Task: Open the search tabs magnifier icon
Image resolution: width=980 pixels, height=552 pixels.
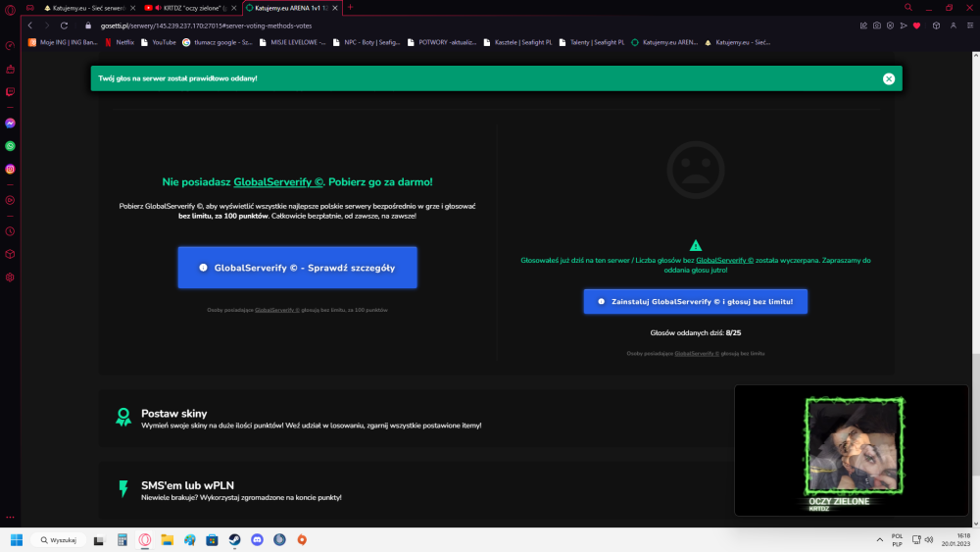Action: [908, 8]
